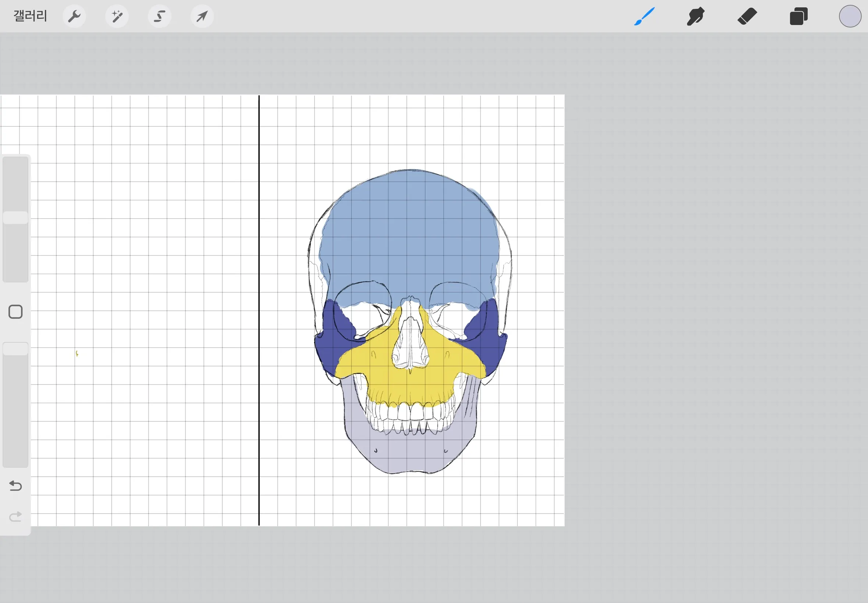868x603 pixels.
Task: Tap the square modify button in sidebar
Action: pos(15,312)
